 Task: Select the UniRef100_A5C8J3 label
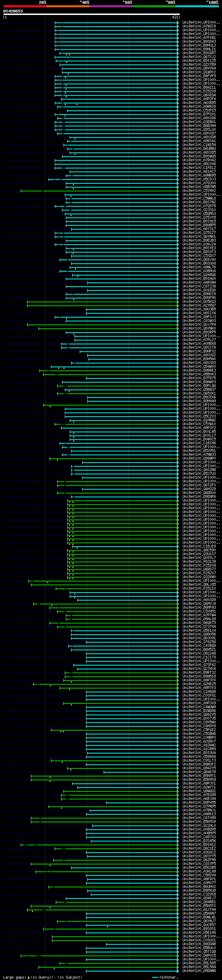199,179
